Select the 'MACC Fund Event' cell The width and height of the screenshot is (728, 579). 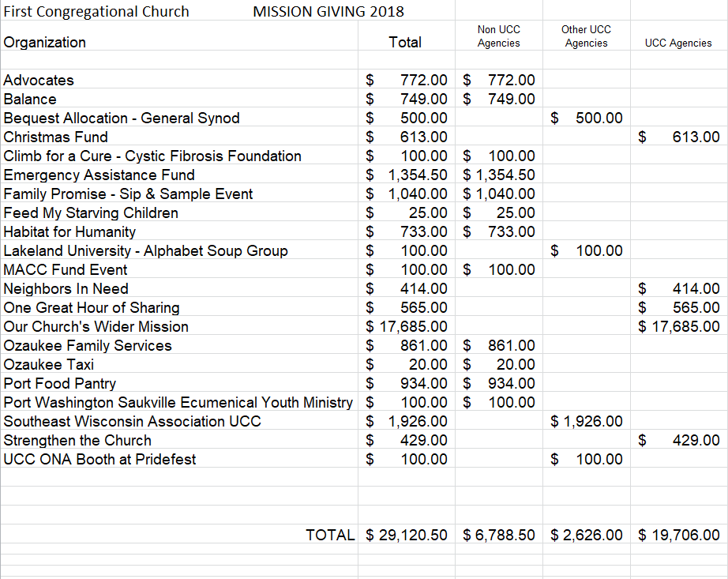pos(65,270)
